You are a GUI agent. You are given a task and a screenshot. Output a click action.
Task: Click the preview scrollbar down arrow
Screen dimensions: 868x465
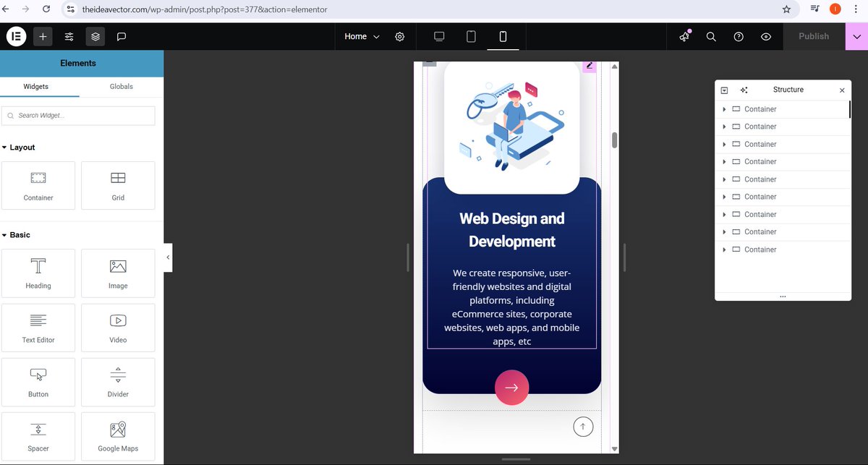click(x=615, y=448)
